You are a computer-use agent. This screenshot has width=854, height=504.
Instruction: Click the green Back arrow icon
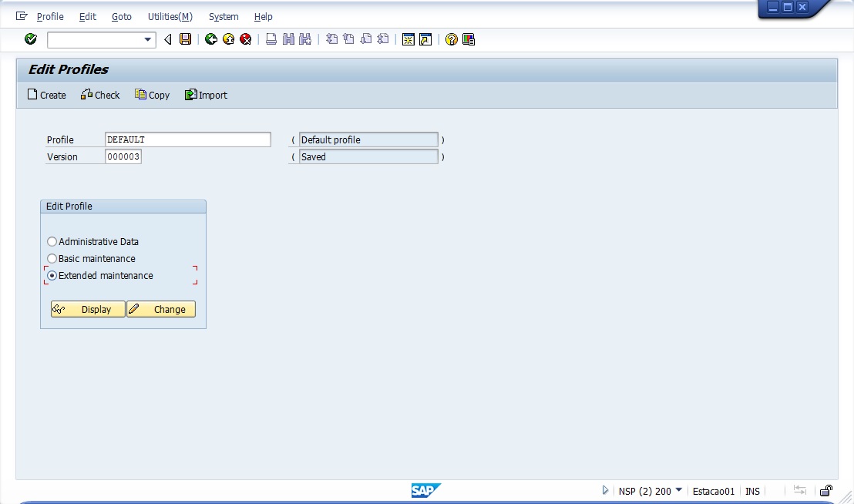[x=211, y=39]
